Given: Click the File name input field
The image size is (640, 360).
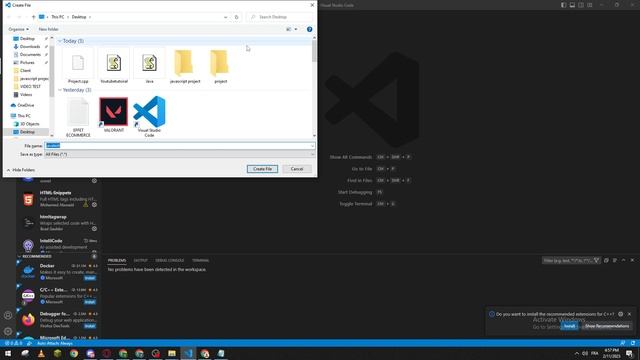Looking at the screenshot, I should tap(177, 146).
